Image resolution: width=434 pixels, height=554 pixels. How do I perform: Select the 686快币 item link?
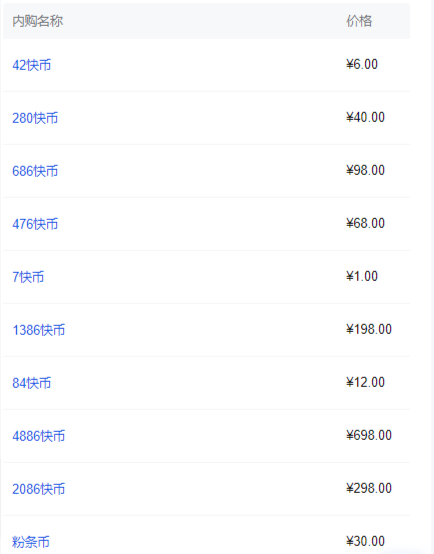click(x=35, y=171)
